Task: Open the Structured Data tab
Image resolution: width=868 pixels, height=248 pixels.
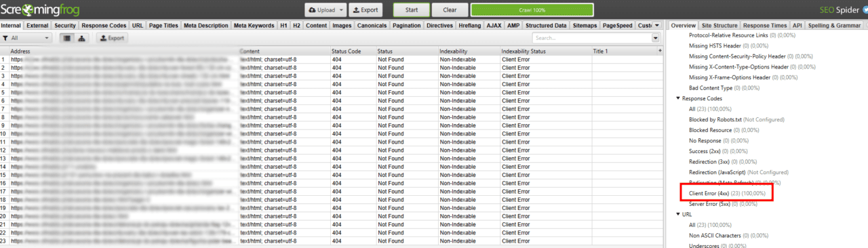Action: pos(546,25)
